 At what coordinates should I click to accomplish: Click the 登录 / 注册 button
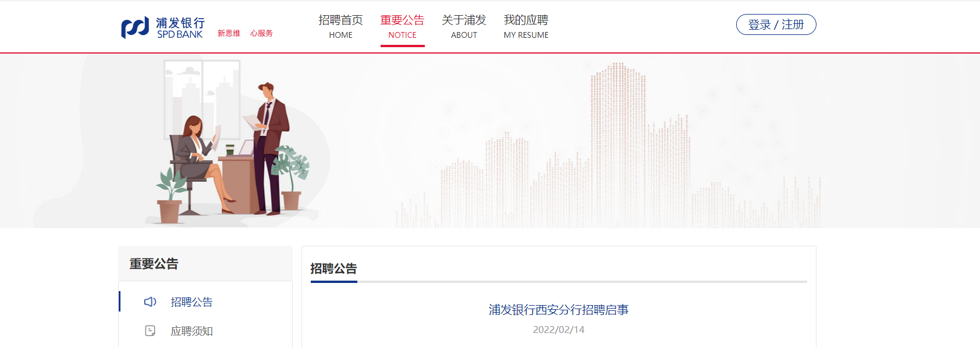tap(776, 24)
